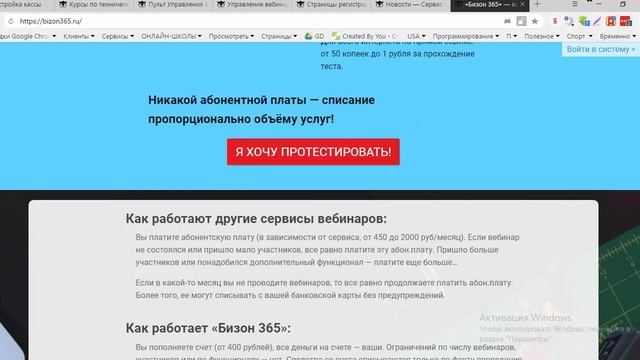Open a new tab with plus button
The image size is (640, 360).
pos(538,4)
